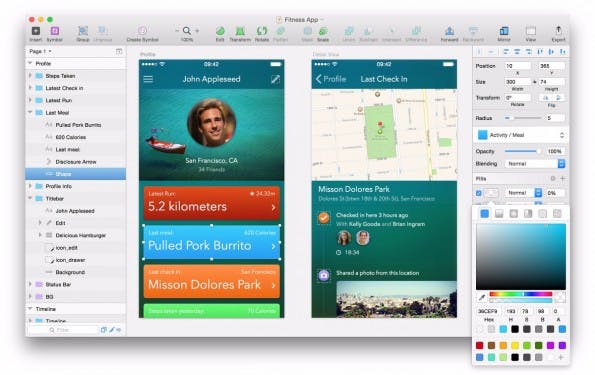595x375 pixels.
Task: Toggle the page list panel icon
Action: [x=119, y=51]
